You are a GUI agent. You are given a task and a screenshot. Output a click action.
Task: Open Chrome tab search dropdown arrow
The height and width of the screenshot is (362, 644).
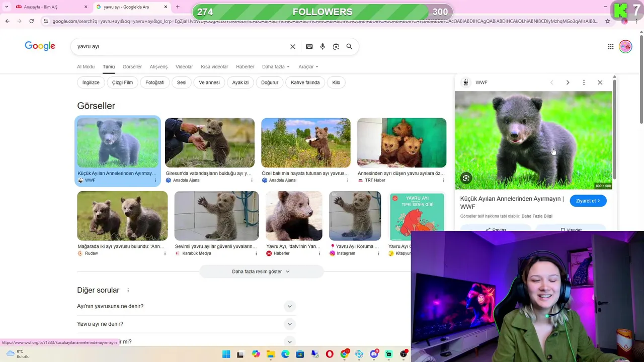(7, 7)
